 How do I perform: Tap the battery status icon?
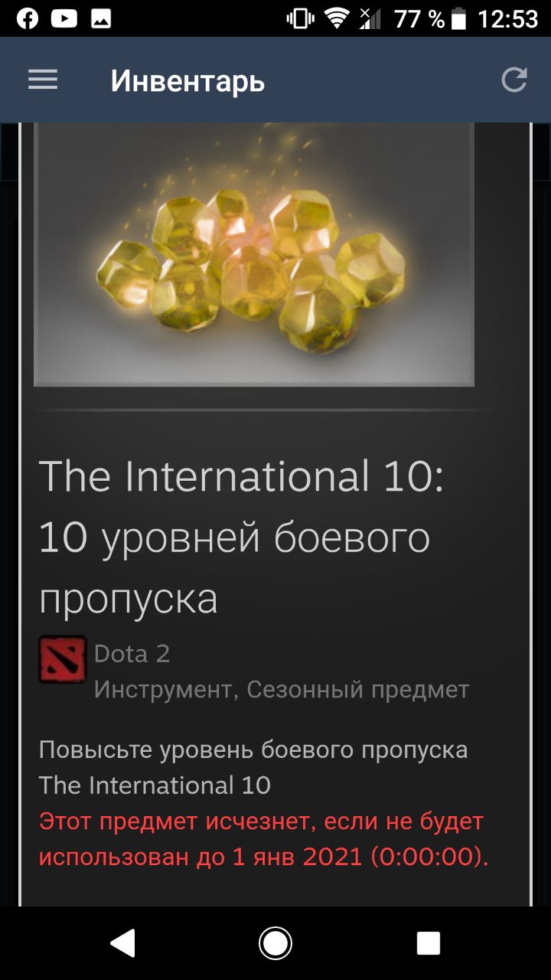pos(459,19)
